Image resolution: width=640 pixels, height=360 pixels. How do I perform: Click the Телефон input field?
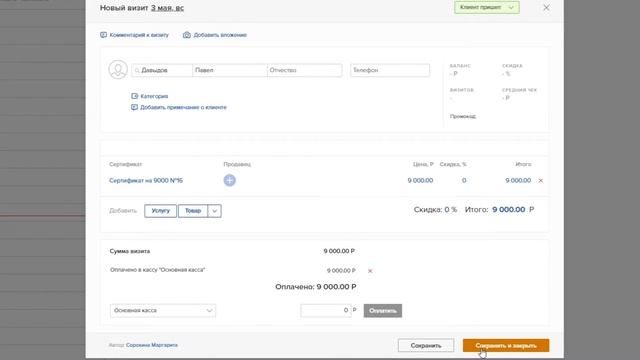click(x=390, y=70)
